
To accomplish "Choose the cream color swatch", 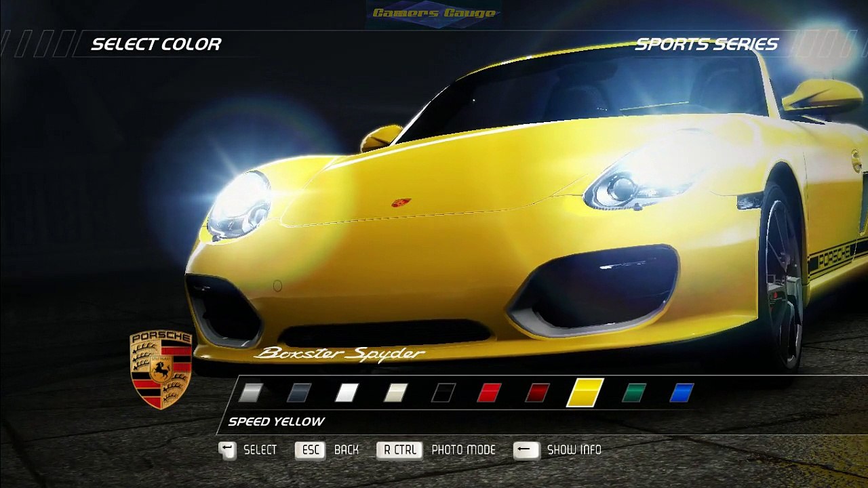I will coord(395,392).
